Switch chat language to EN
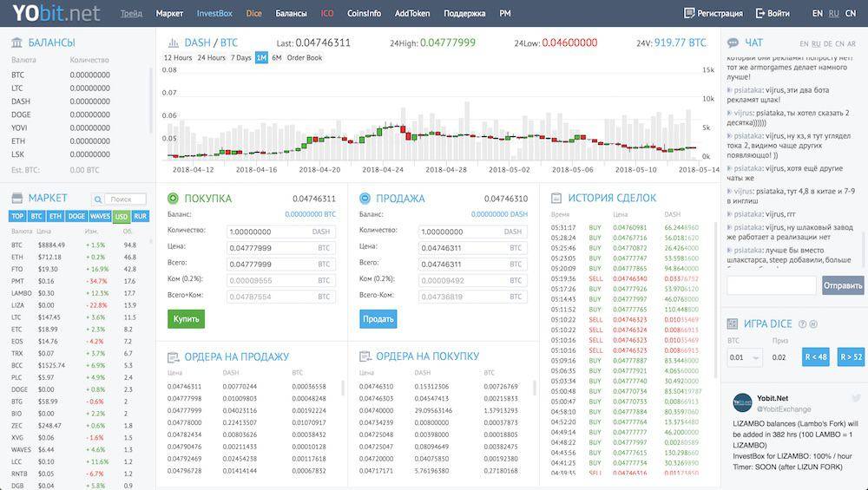This screenshot has width=868, height=490. pyautogui.click(x=804, y=43)
